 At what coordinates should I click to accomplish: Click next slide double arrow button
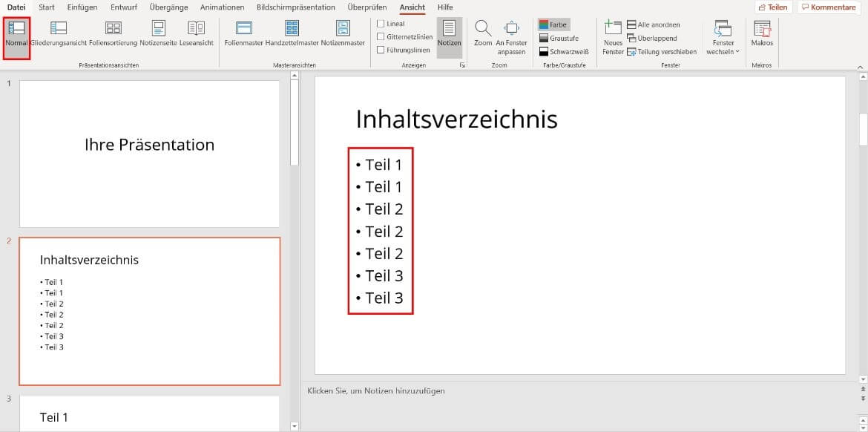point(863,398)
